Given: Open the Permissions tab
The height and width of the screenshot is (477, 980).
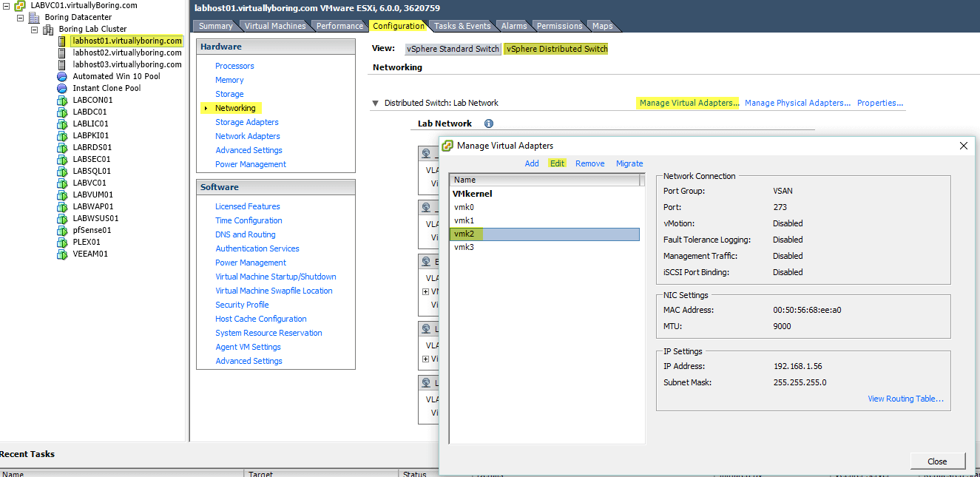Looking at the screenshot, I should click(x=560, y=26).
